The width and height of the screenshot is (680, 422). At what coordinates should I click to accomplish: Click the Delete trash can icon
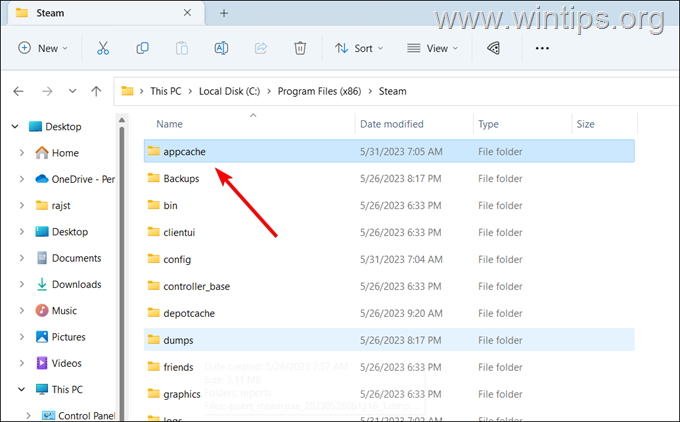(x=300, y=48)
